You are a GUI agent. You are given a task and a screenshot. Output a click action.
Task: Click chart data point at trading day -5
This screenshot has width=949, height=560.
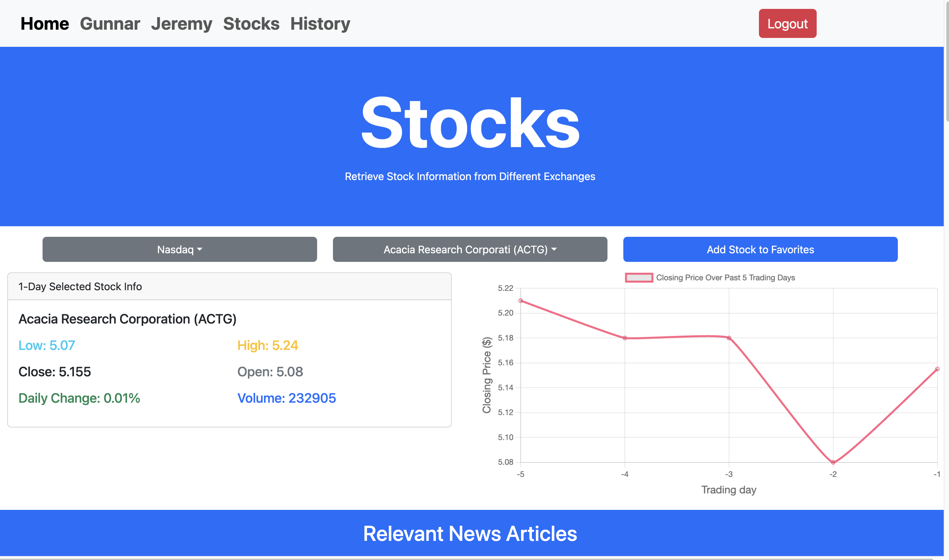[x=521, y=301]
